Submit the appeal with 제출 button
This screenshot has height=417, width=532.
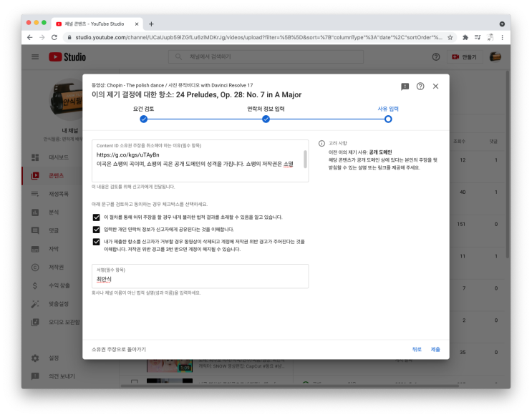[x=435, y=349]
